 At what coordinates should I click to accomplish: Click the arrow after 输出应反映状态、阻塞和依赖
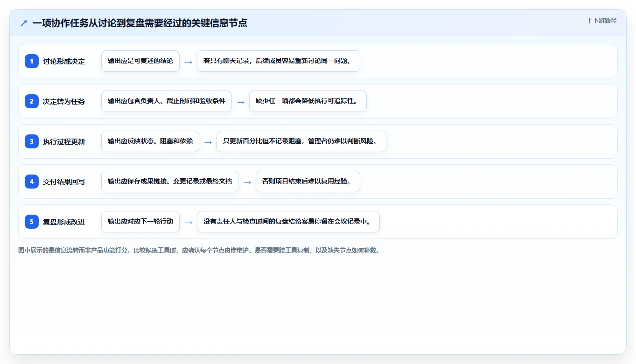point(208,142)
